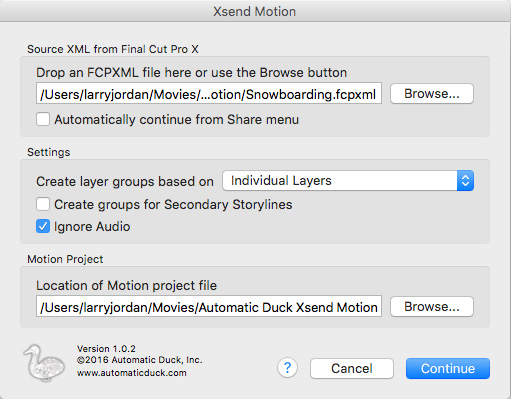
Task: Click the Motion project file location field
Action: point(209,306)
